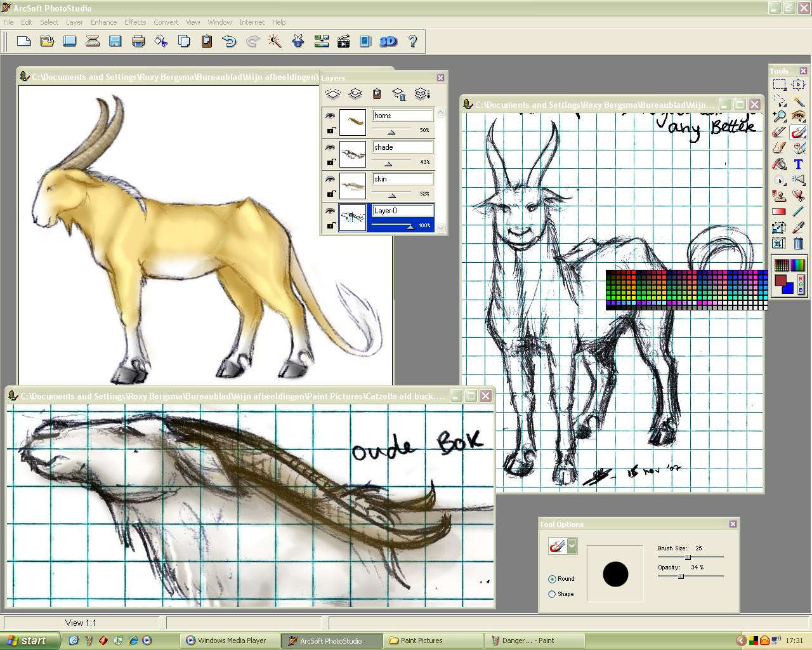Toggle visibility of the shade layer

point(330,148)
